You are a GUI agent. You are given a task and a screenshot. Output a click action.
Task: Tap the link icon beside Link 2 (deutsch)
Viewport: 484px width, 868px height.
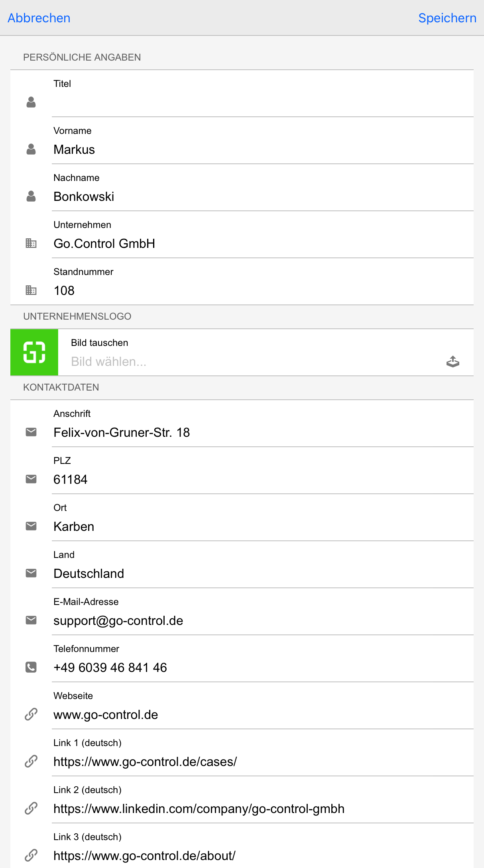(31, 808)
